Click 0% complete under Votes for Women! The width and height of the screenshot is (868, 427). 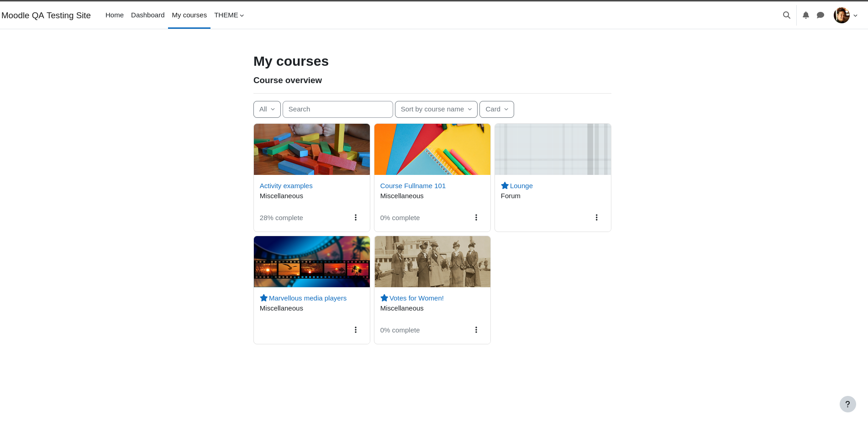[400, 330]
